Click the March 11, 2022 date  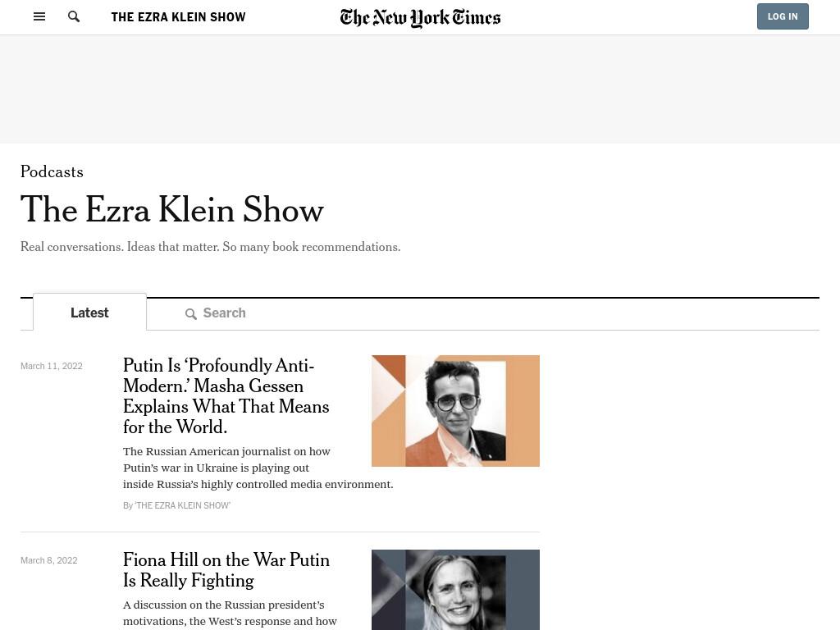click(x=52, y=366)
